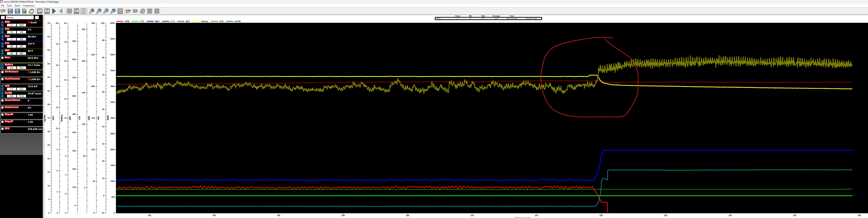Enable the Knock Retard checkbox
This screenshot has width=868, height=218.
pyautogui.click(x=3, y=101)
